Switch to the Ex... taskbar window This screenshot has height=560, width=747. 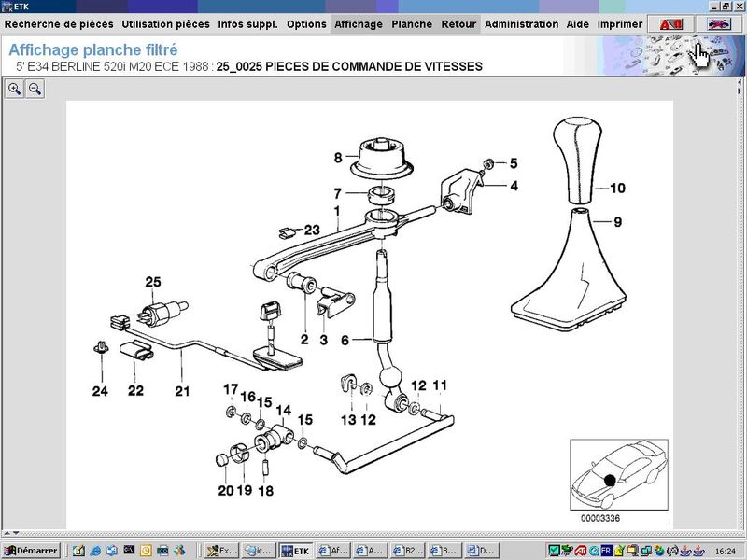tap(221, 551)
